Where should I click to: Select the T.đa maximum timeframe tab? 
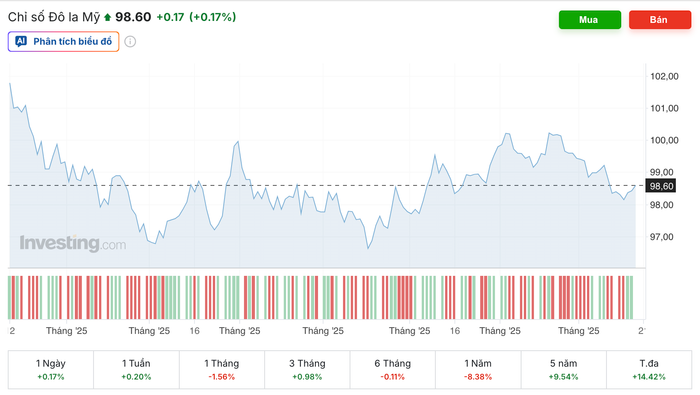click(649, 370)
